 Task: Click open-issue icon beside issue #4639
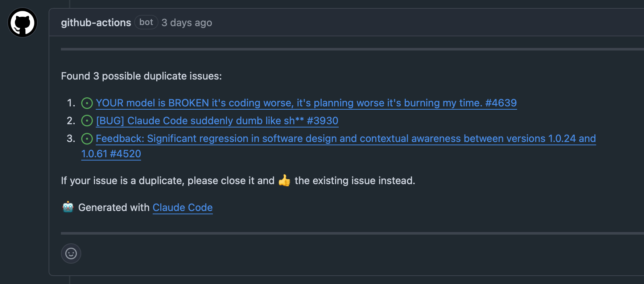[87, 103]
